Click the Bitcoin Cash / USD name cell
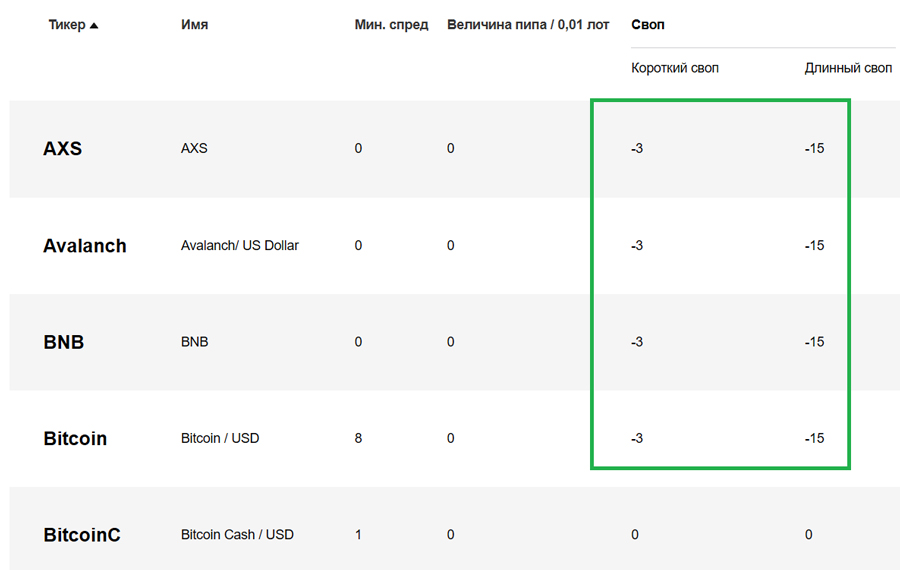The width and height of the screenshot is (900, 570). pyautogui.click(x=237, y=535)
